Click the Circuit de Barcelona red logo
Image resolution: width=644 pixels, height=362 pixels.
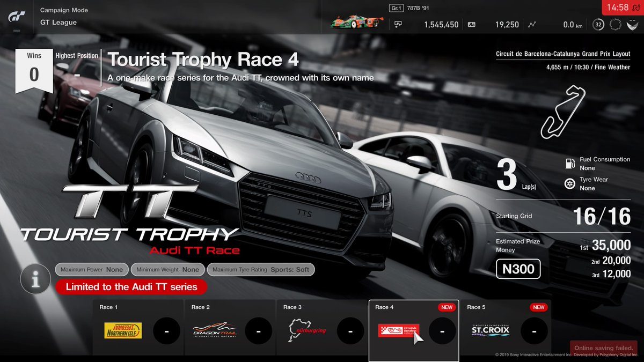399,330
